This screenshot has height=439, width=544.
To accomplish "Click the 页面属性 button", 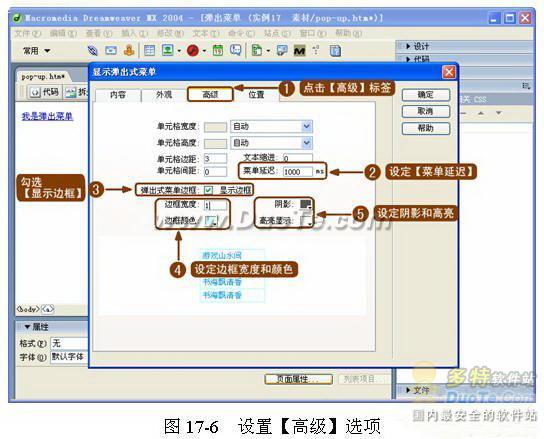I will [x=298, y=379].
